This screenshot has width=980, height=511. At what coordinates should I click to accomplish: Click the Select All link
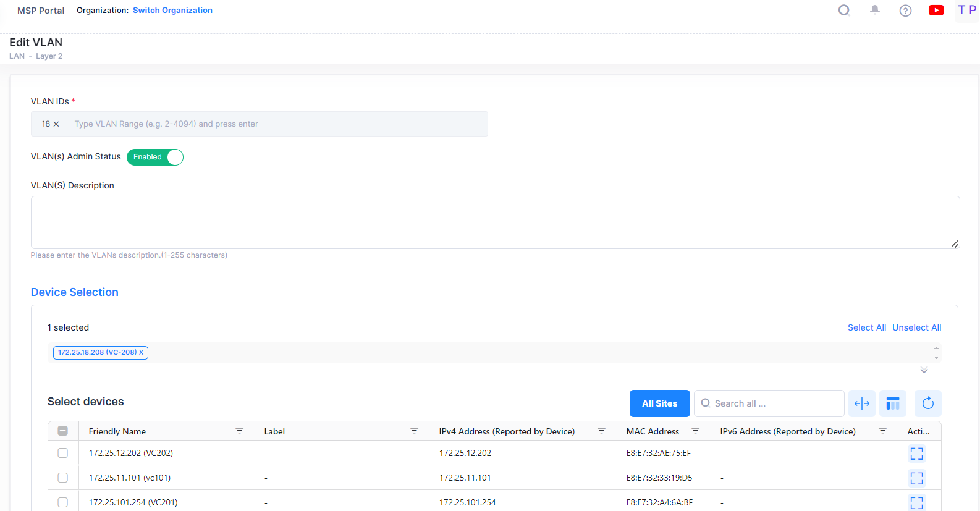pyautogui.click(x=866, y=327)
